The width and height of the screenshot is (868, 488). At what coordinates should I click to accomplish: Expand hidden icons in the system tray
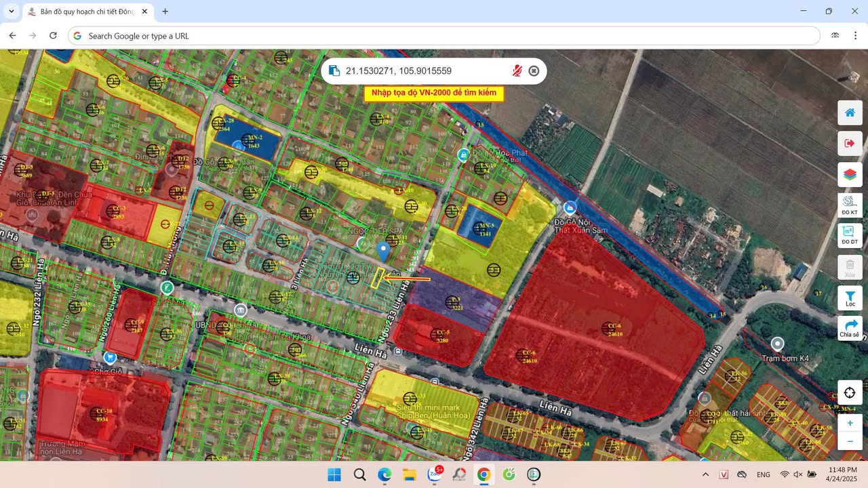pyautogui.click(x=705, y=474)
